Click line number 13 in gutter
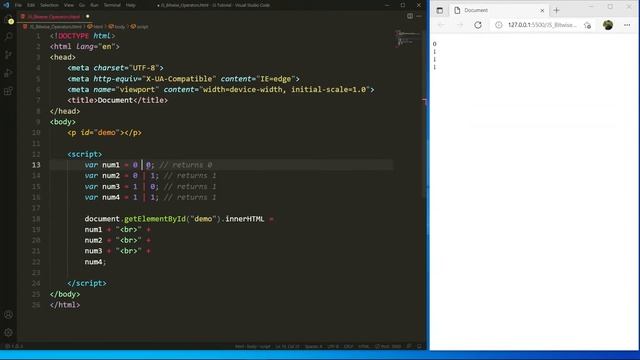640x360 pixels. click(x=36, y=165)
